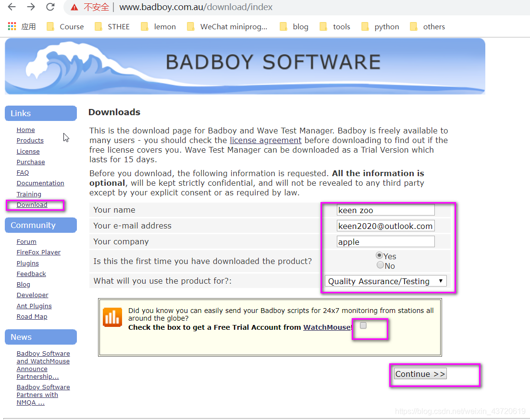Open WatchMouse Partnership news item
Image resolution: width=530 pixels, height=420 pixels.
click(43, 365)
